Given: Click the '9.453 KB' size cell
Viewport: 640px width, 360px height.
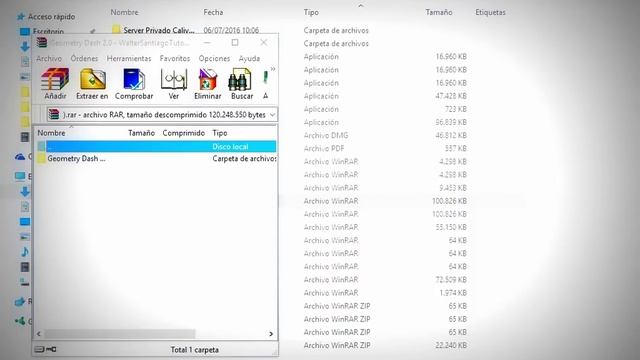Looking at the screenshot, I should (x=453, y=188).
